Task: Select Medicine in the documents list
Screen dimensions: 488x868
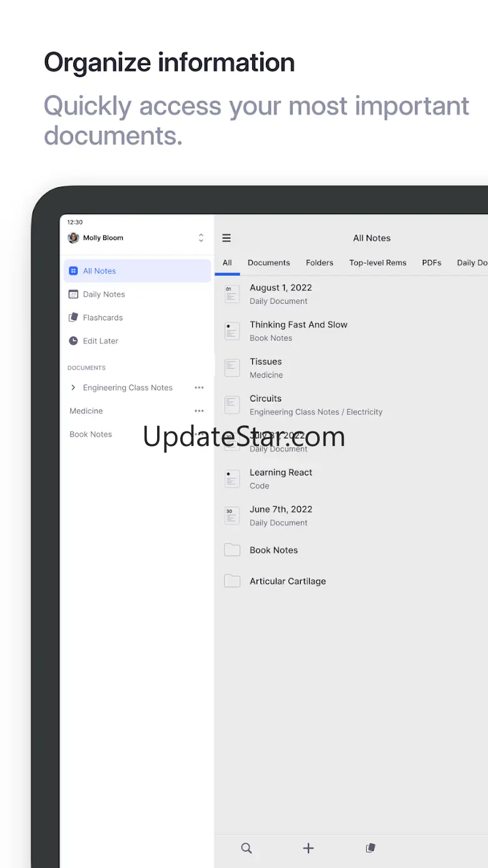Action: [86, 411]
